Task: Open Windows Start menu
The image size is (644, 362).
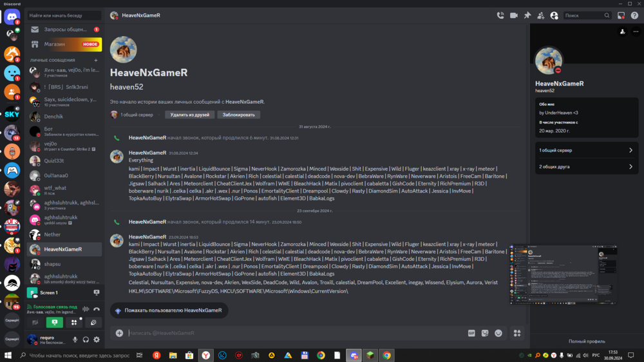Action: pyautogui.click(x=8, y=356)
